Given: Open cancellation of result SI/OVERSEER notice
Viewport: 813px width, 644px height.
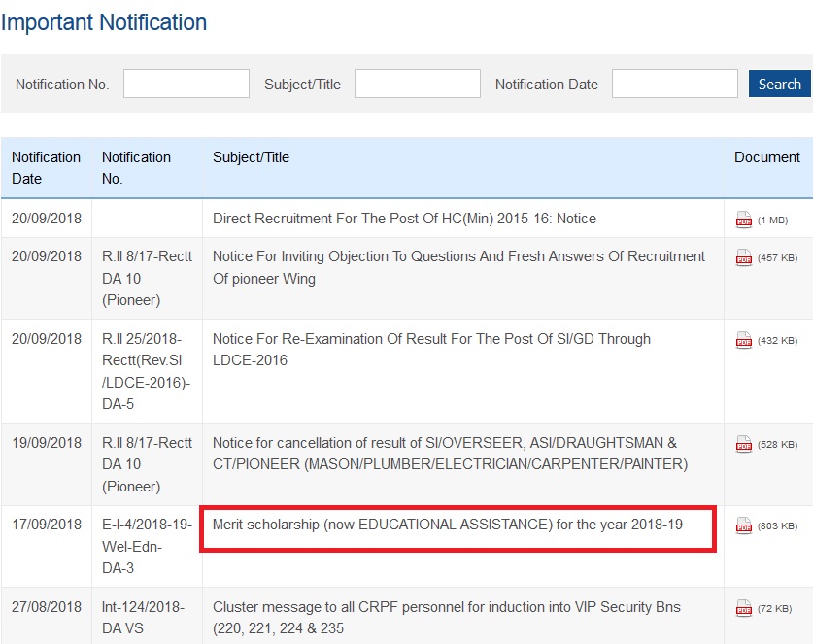Looking at the screenshot, I should click(450, 454).
